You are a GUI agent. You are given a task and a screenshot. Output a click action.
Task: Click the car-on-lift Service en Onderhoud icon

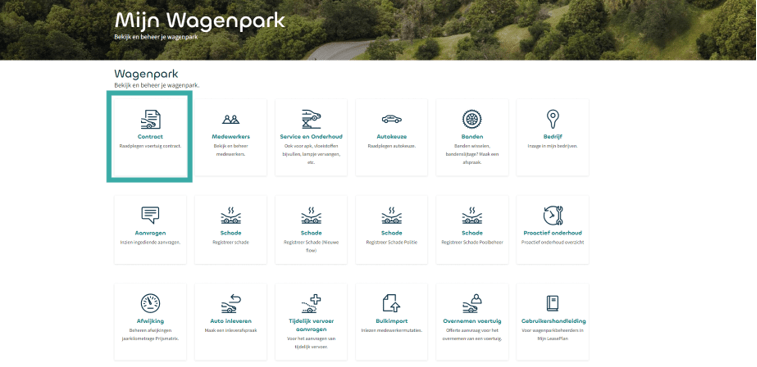pos(311,119)
